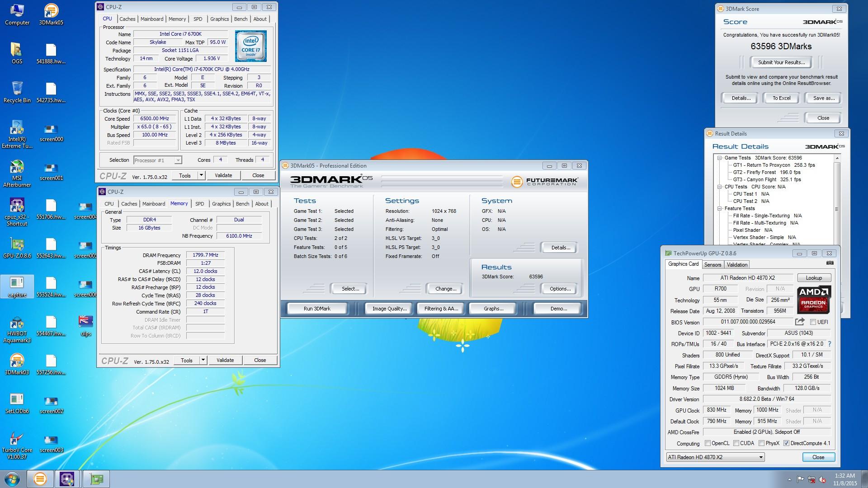The image size is (868, 488).
Task: Click the Graphs button in 3DMark05
Action: [493, 309]
